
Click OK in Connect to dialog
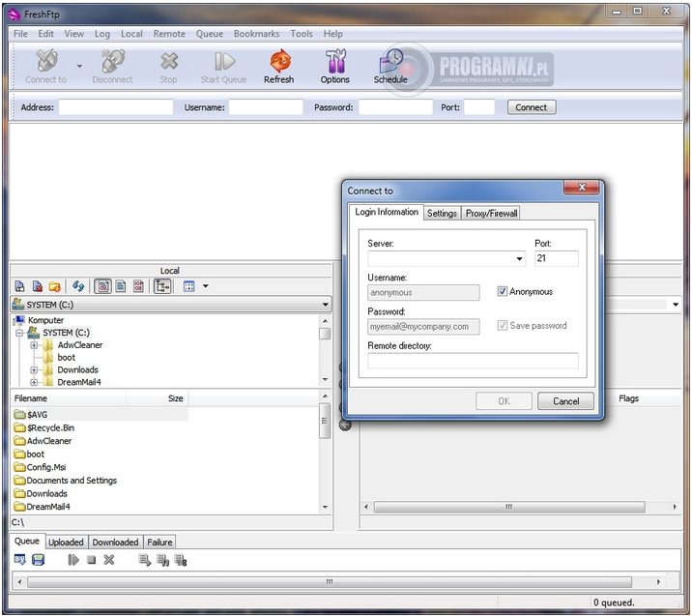(x=504, y=401)
